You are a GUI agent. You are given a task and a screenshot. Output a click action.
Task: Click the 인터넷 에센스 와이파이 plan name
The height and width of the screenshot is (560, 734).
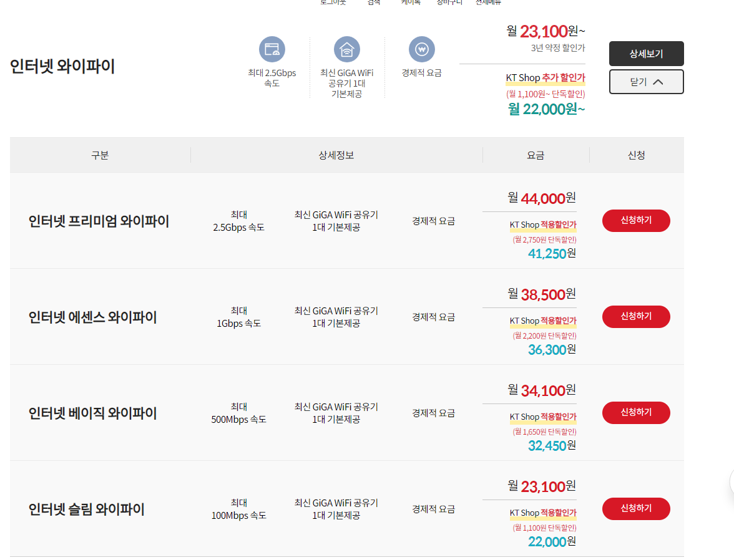[92, 317]
